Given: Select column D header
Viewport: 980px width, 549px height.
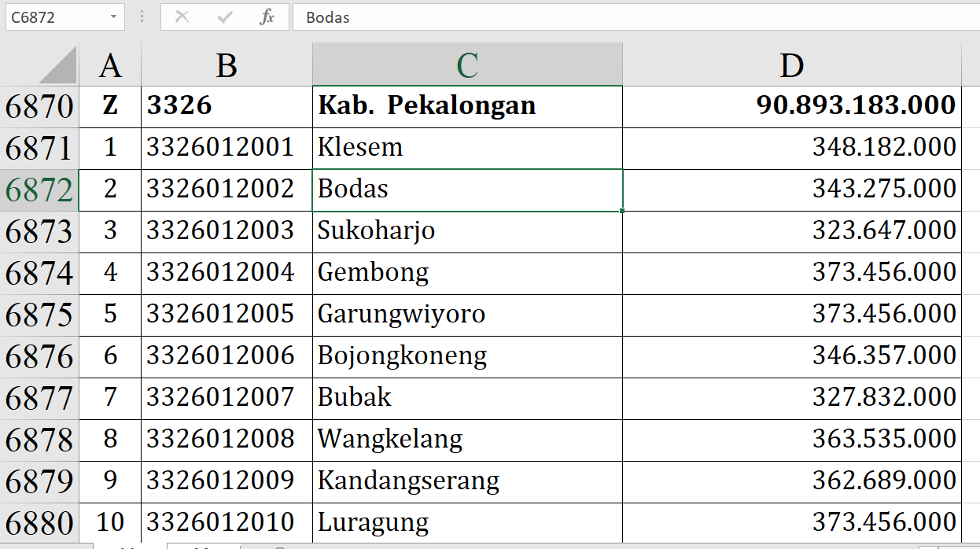Looking at the screenshot, I should [791, 65].
